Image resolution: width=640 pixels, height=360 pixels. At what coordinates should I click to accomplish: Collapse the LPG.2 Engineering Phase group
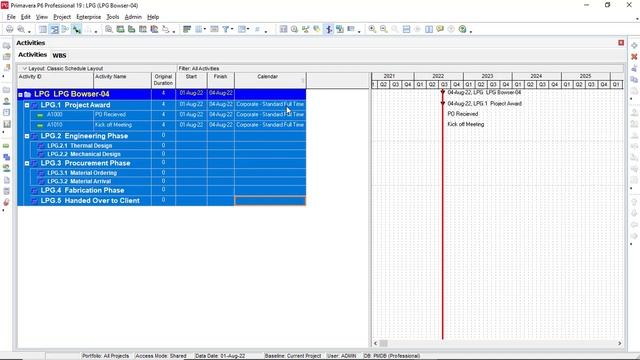(x=27, y=136)
